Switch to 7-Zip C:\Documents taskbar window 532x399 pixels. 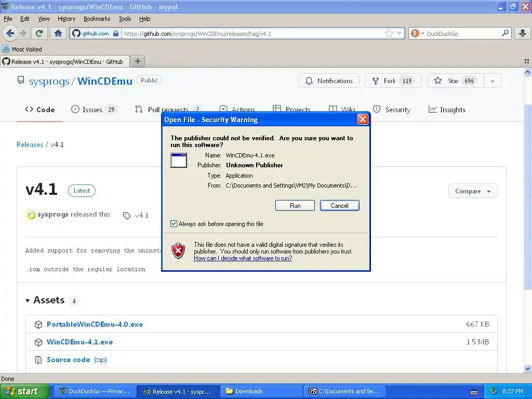344,391
